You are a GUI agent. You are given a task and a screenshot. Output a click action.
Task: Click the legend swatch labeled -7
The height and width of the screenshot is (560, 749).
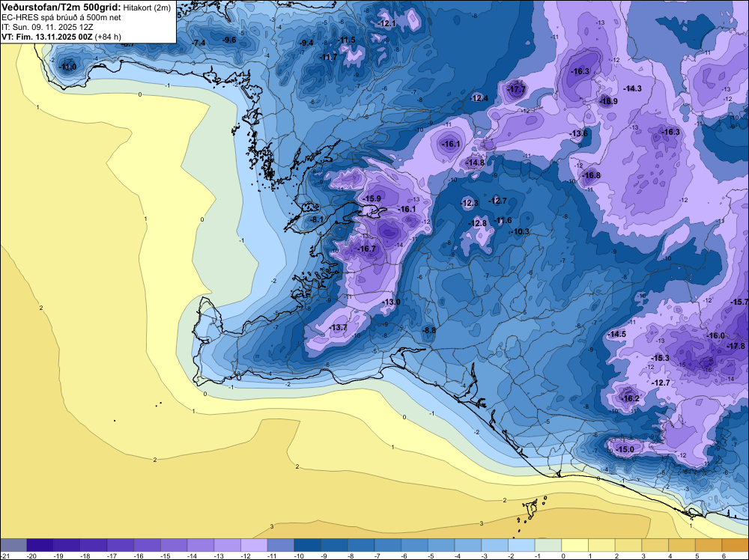(388, 545)
